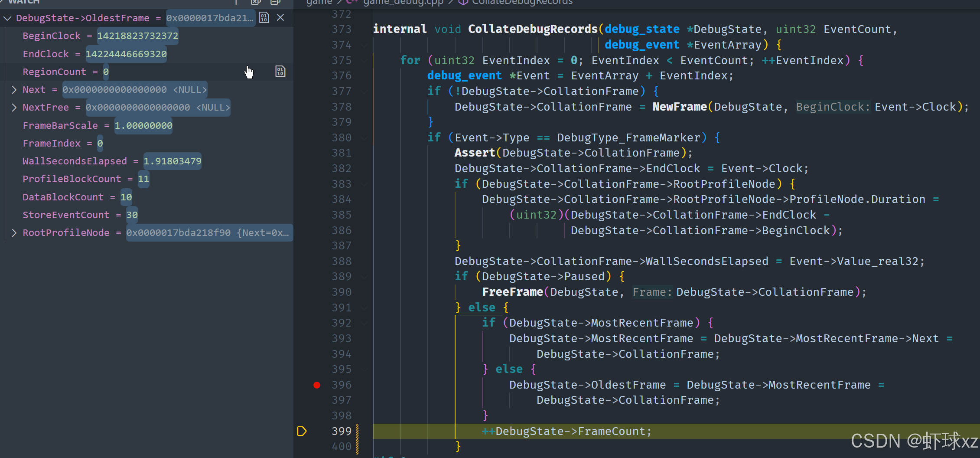Select the ProfileBlockCount watch row
The width and height of the screenshot is (980, 458).
pyautogui.click(x=147, y=179)
